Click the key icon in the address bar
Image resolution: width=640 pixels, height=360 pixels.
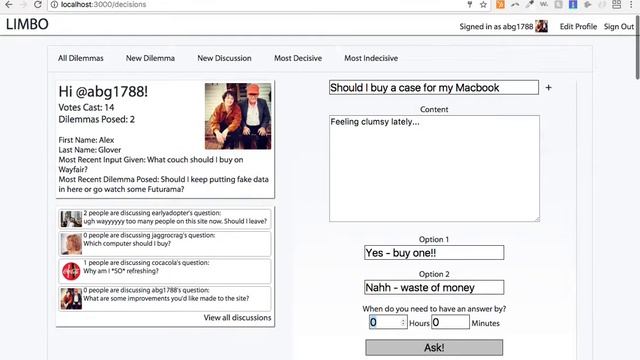tap(470, 4)
